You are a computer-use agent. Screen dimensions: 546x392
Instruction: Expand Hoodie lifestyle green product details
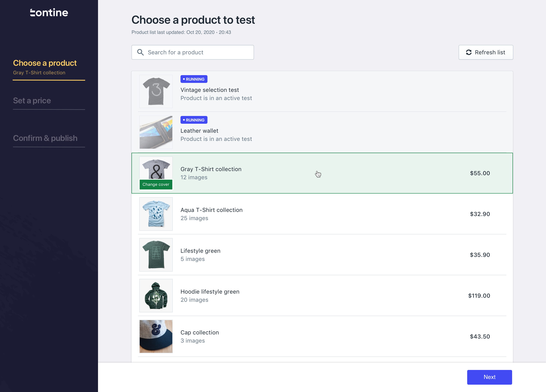coord(323,295)
